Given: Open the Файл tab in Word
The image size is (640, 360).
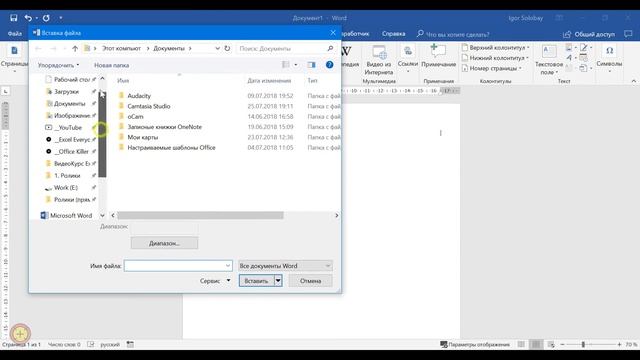Looking at the screenshot, I should pos(14,34).
